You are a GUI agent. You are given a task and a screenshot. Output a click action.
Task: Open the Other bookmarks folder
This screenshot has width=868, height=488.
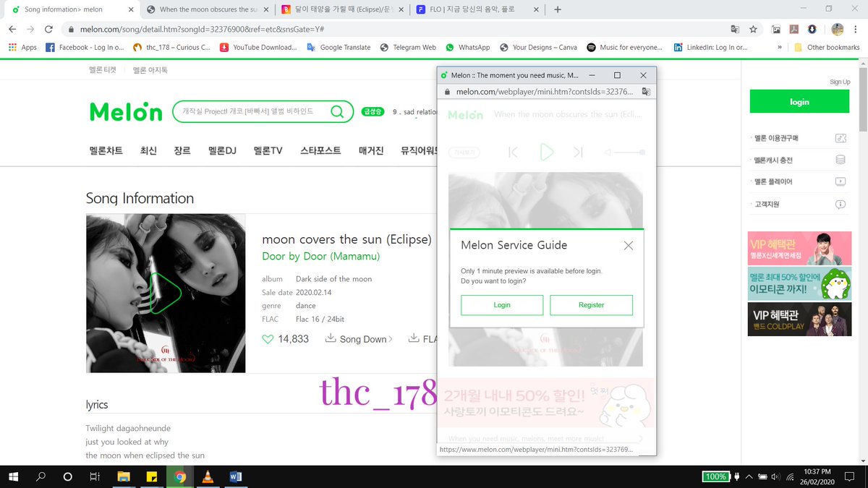(x=826, y=47)
